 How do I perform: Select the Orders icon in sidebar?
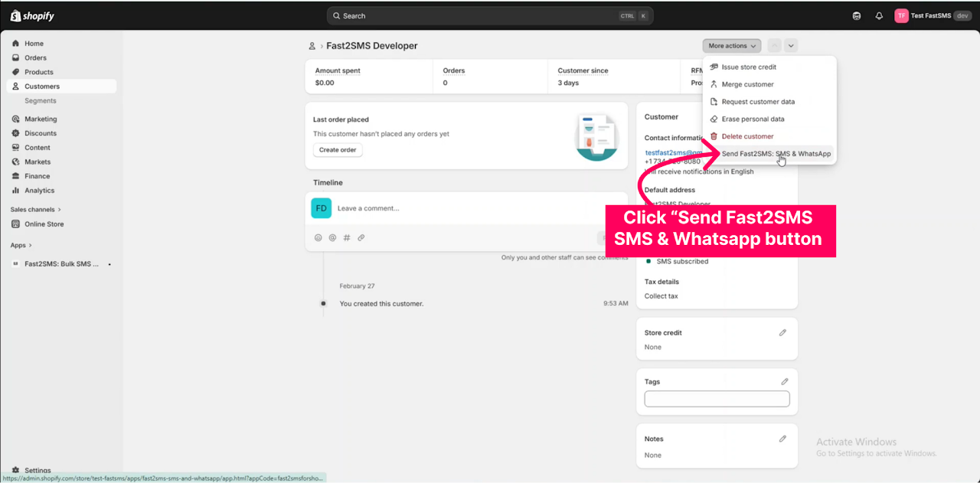pyautogui.click(x=17, y=57)
